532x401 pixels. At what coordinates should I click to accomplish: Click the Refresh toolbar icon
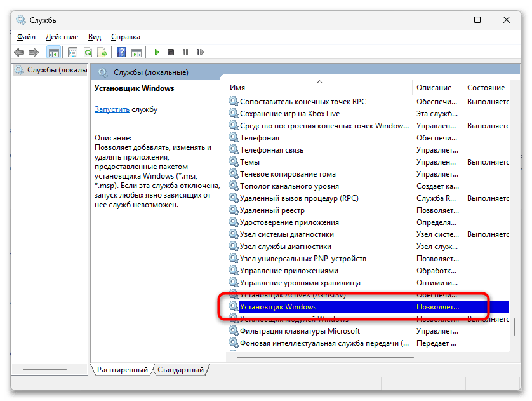(88, 52)
